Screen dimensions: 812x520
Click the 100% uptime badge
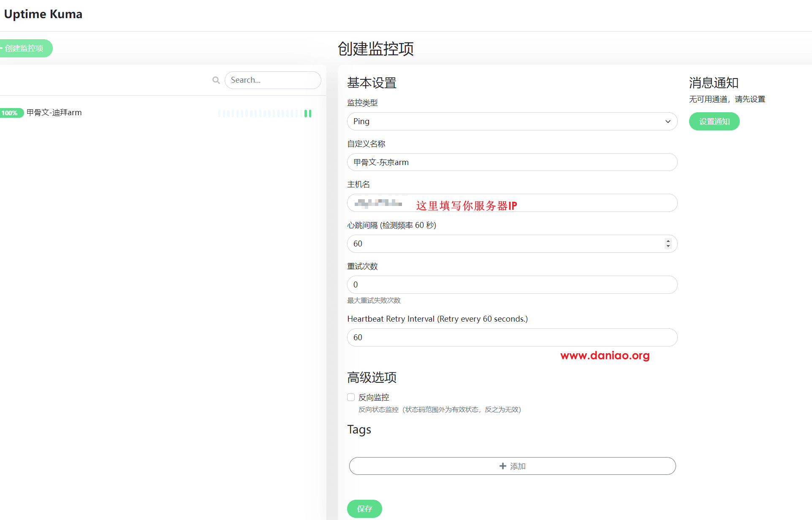[x=10, y=113]
